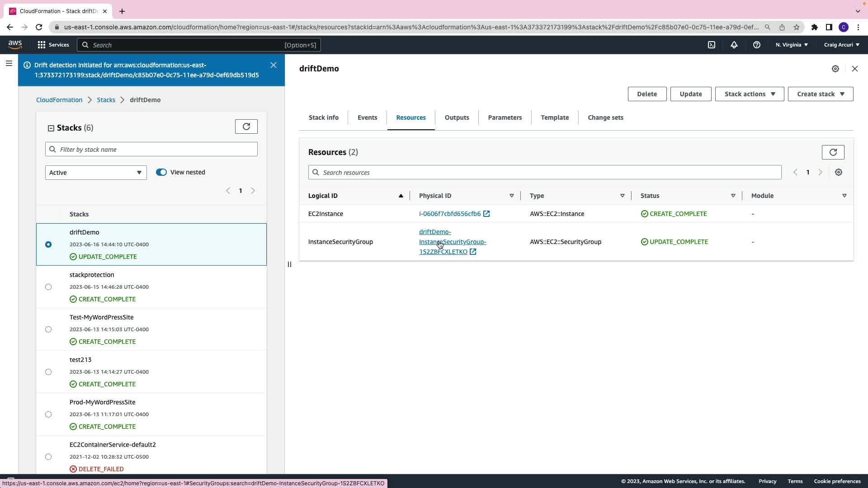This screenshot has width=868, height=488.
Task: Refresh the Stacks list
Action: point(246,127)
